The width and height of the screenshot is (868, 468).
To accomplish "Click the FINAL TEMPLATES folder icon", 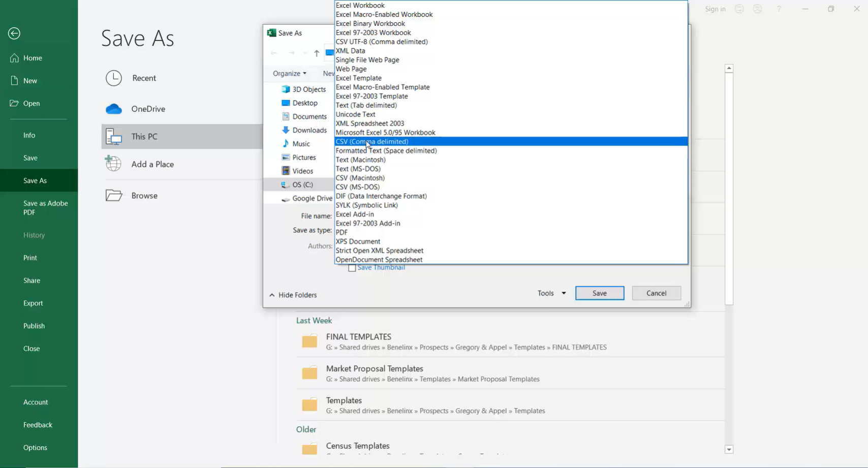I will (x=309, y=341).
